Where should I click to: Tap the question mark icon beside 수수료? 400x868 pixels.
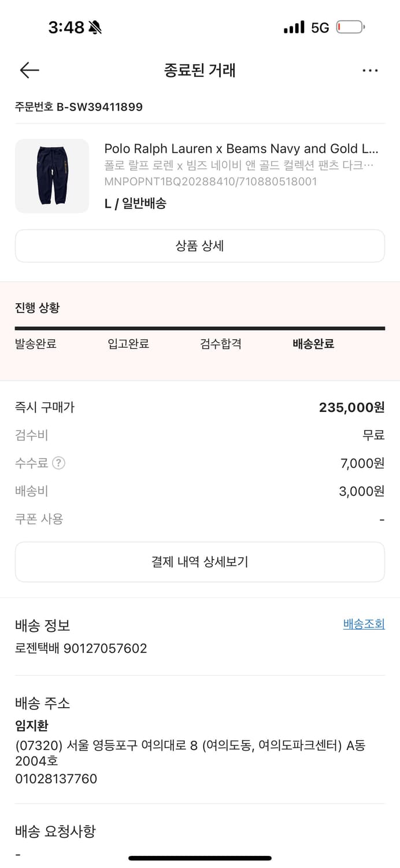click(x=58, y=463)
